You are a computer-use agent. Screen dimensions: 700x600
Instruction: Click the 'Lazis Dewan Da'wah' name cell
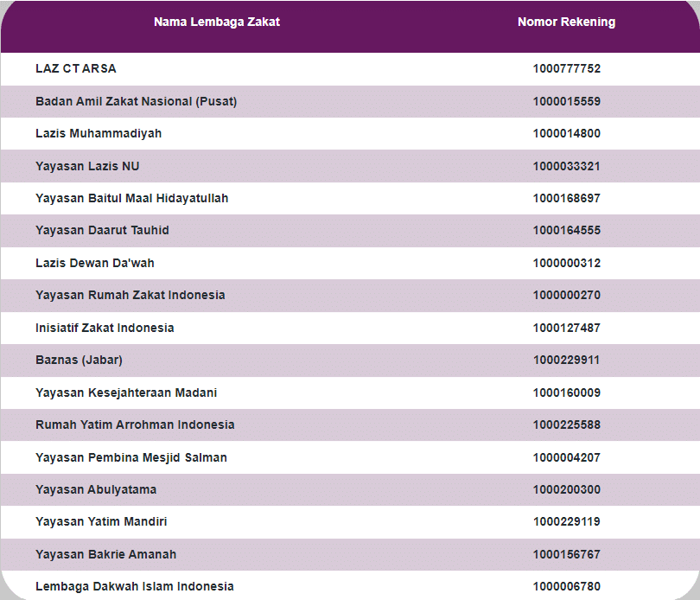pos(95,263)
